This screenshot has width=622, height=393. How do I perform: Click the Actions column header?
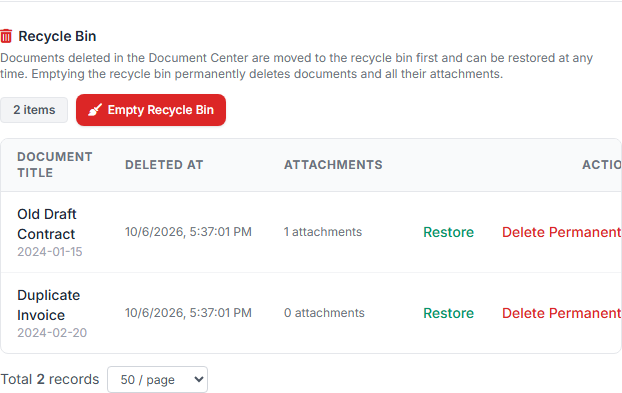pos(602,165)
